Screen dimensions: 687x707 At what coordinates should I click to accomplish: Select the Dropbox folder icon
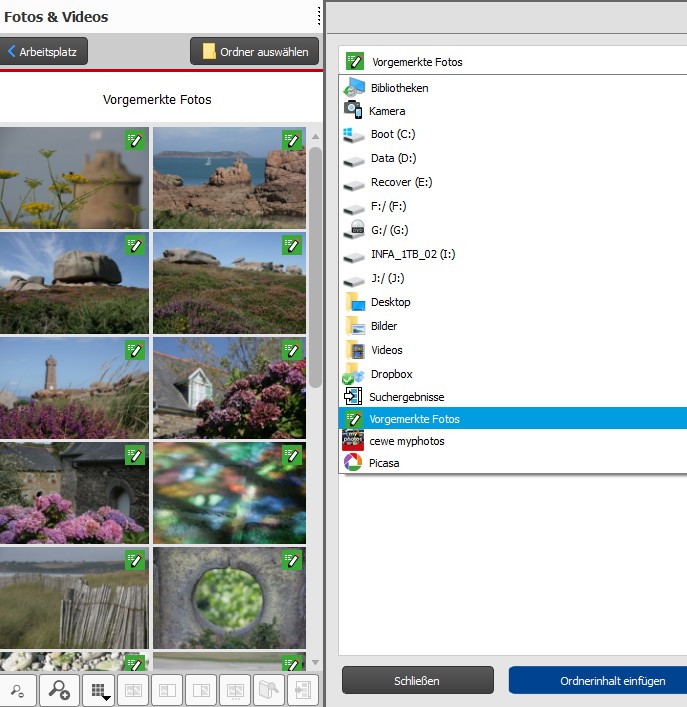coord(354,374)
